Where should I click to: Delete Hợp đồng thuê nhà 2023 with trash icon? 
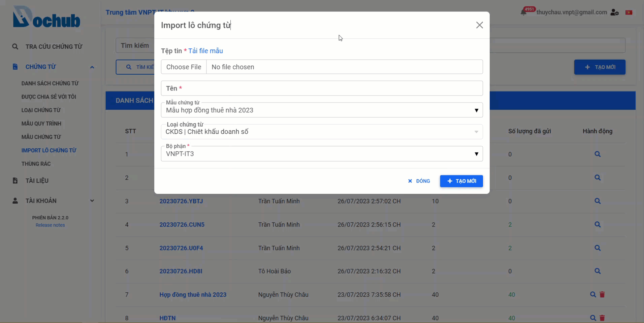coord(602,295)
